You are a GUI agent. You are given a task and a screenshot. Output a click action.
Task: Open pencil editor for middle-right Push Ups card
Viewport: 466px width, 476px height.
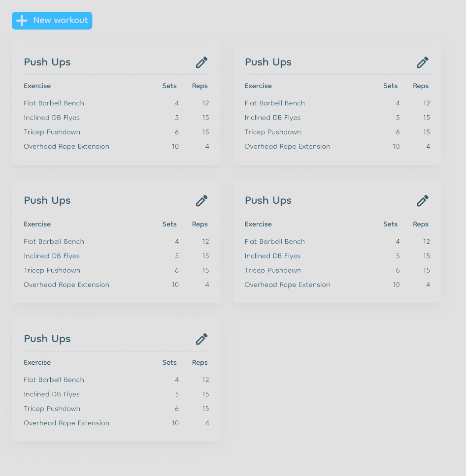click(423, 201)
